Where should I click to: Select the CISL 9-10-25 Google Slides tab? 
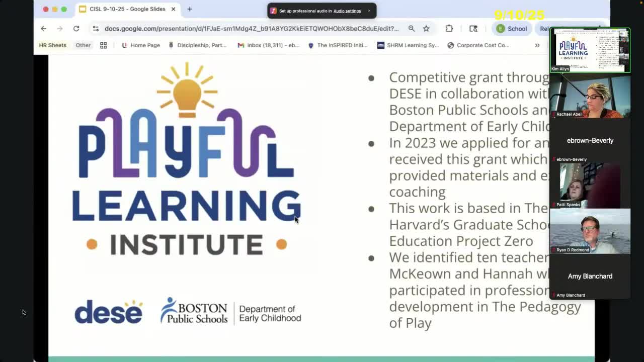[x=126, y=9]
